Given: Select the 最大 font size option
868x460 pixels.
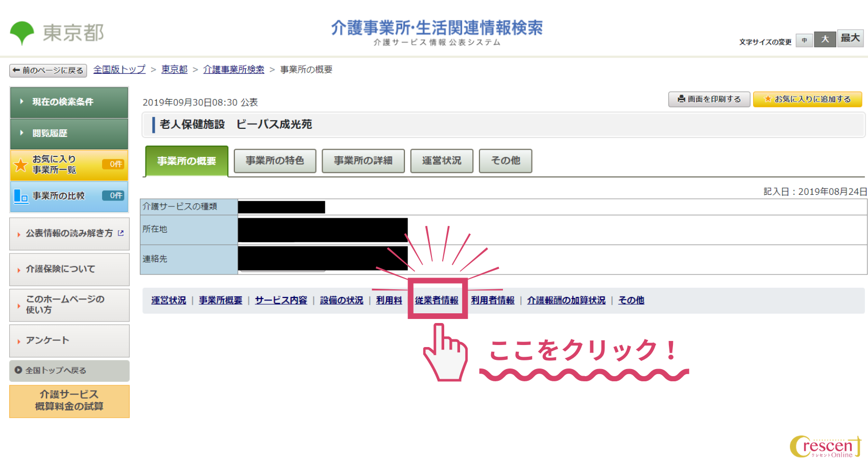Looking at the screenshot, I should (850, 39).
